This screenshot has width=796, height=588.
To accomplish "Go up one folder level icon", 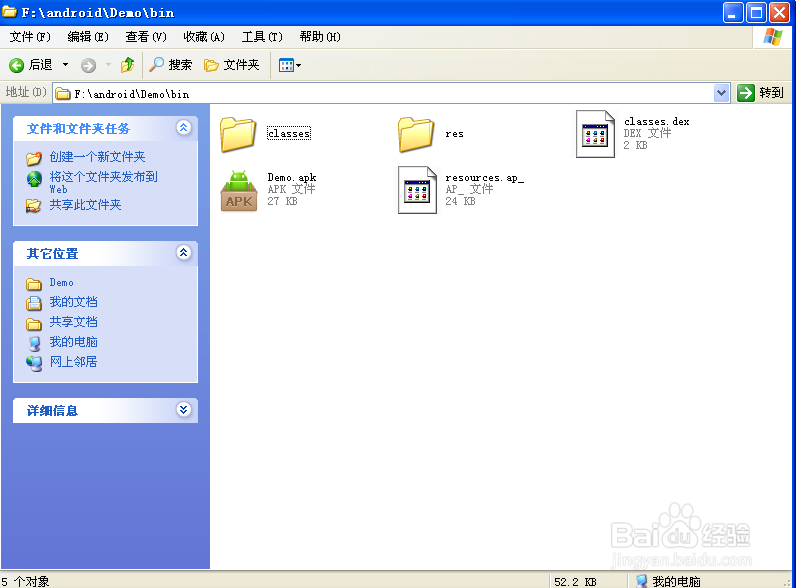I will [127, 64].
